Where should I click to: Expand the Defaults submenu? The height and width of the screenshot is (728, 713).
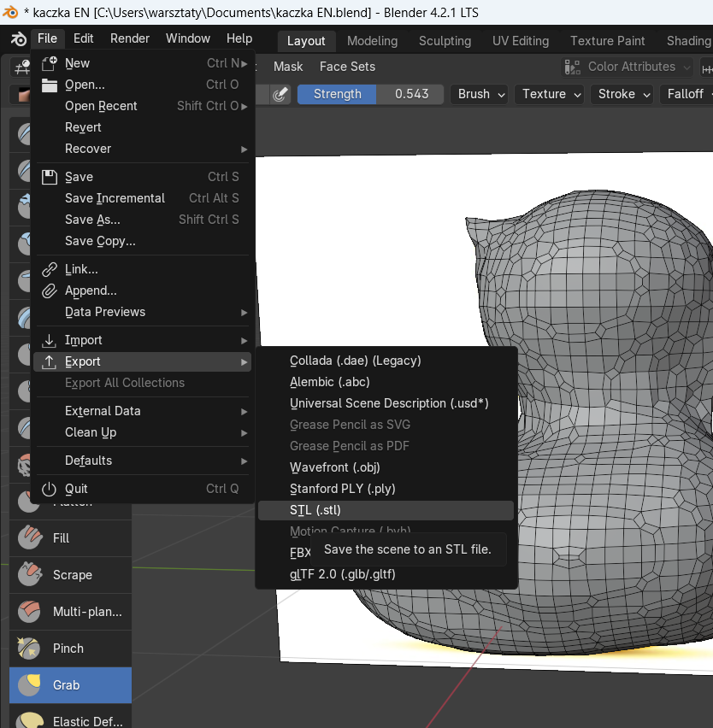[143, 461]
